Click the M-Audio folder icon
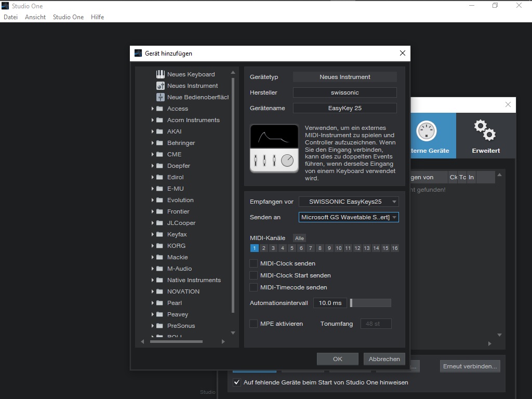 pos(159,269)
